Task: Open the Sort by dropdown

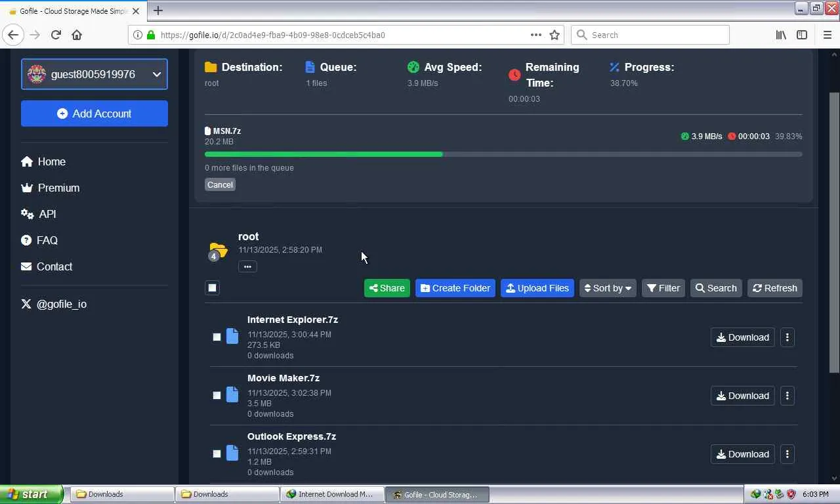Action: click(x=608, y=288)
